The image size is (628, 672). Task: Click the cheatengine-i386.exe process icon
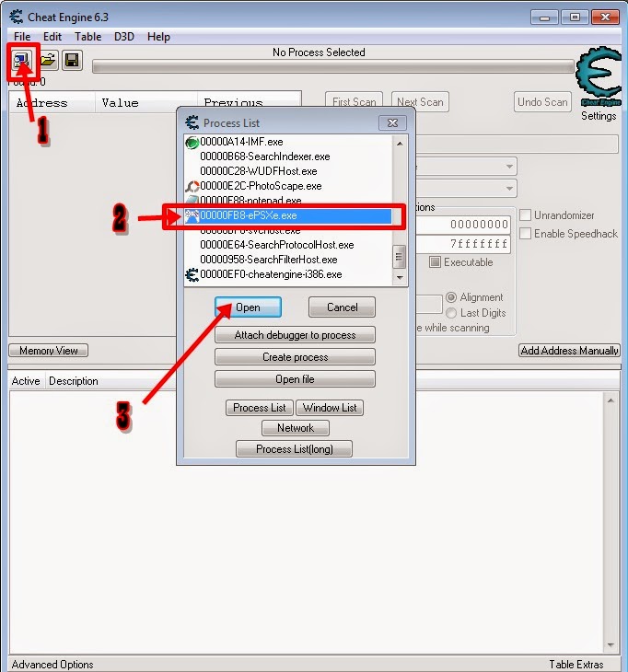tap(192, 274)
